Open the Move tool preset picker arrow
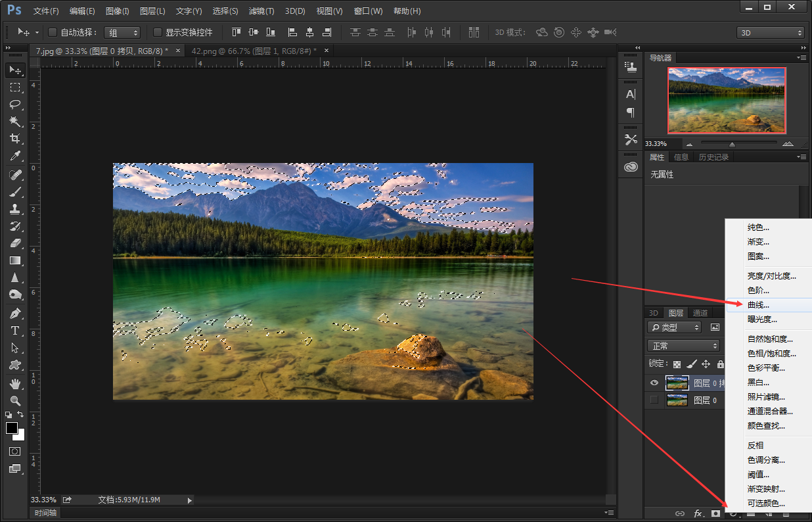812x522 pixels. [x=37, y=32]
